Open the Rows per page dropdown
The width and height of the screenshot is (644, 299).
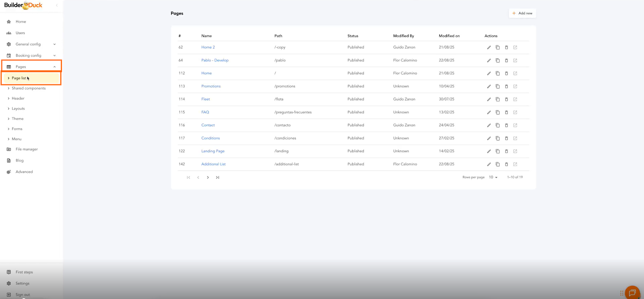(x=493, y=177)
